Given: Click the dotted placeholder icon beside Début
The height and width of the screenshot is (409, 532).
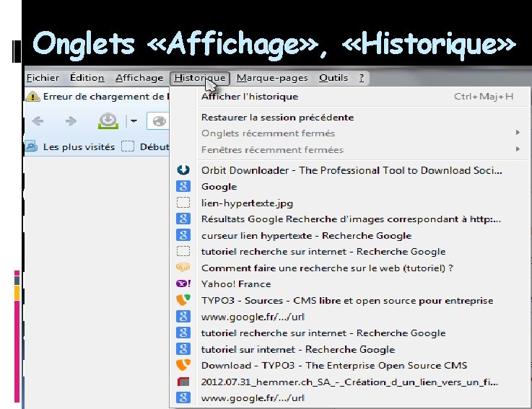Looking at the screenshot, I should click(128, 146).
